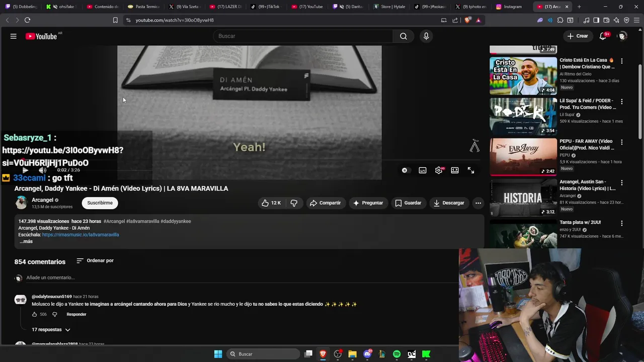Open the YouTube account avatar menu

[x=622, y=36]
